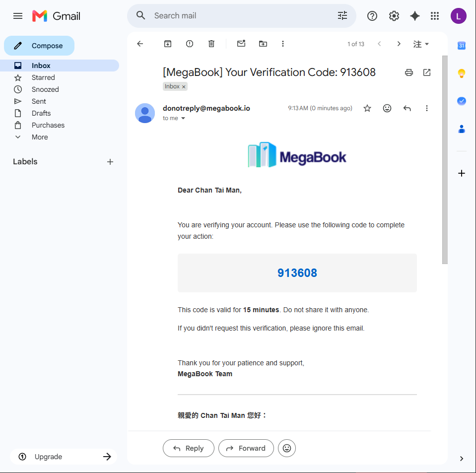This screenshot has width=476, height=473.
Task: Archive this email
Action: [168, 44]
